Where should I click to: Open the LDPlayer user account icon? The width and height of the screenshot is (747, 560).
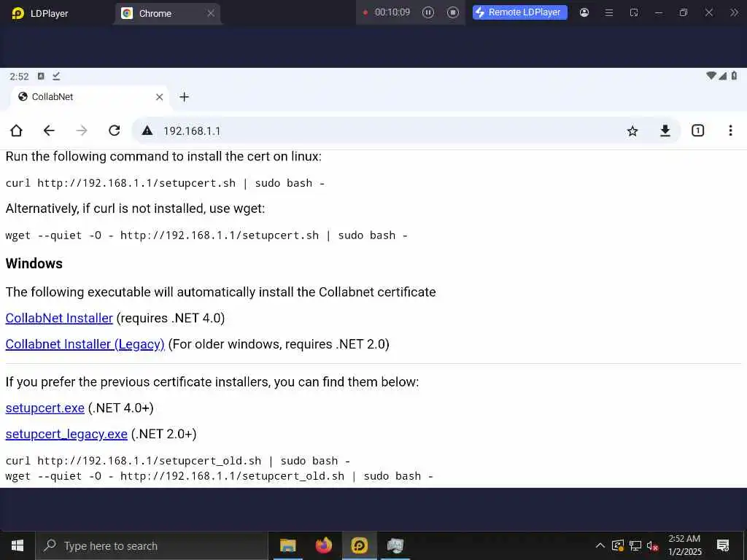584,13
